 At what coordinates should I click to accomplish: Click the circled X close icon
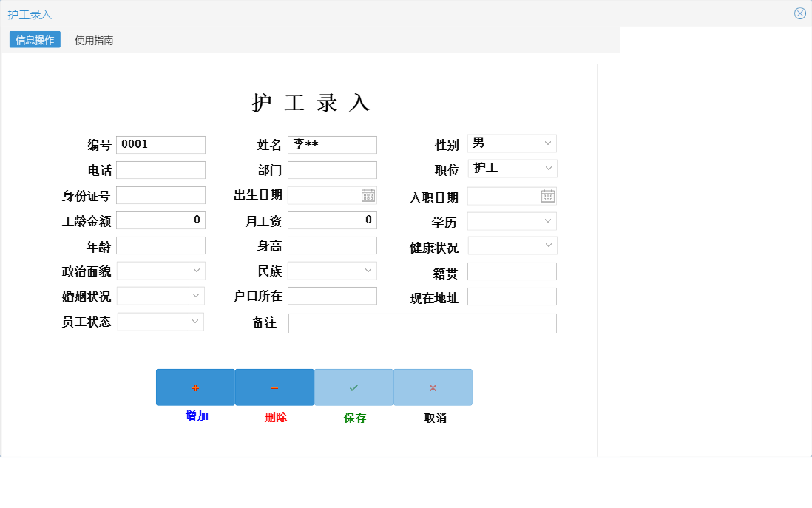799,13
